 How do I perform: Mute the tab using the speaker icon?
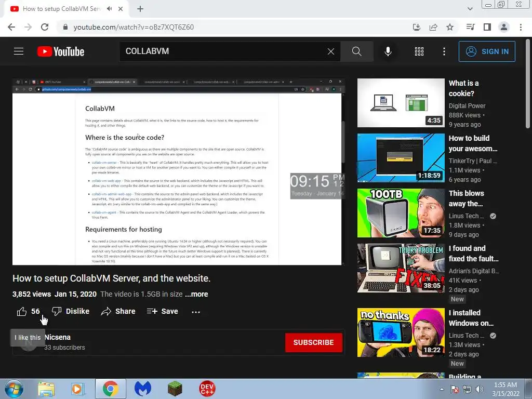[109, 9]
